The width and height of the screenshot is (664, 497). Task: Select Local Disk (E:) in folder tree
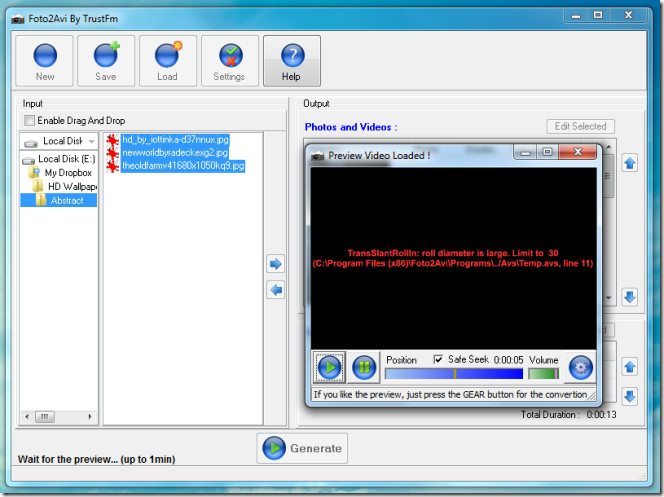coord(59,159)
